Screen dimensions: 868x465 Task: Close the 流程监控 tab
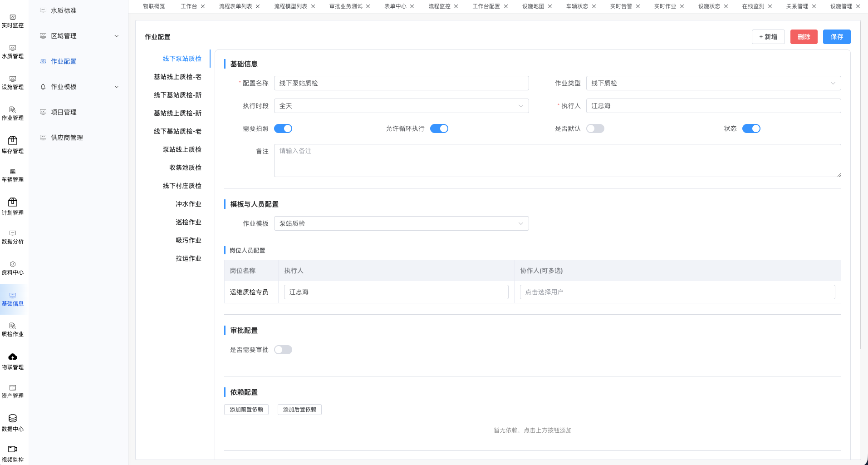tap(456, 6)
